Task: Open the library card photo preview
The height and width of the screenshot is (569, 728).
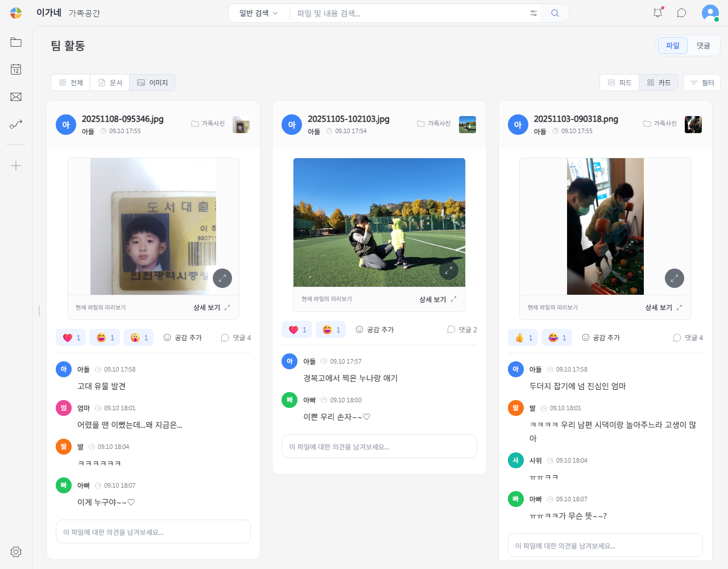Action: tap(153, 226)
